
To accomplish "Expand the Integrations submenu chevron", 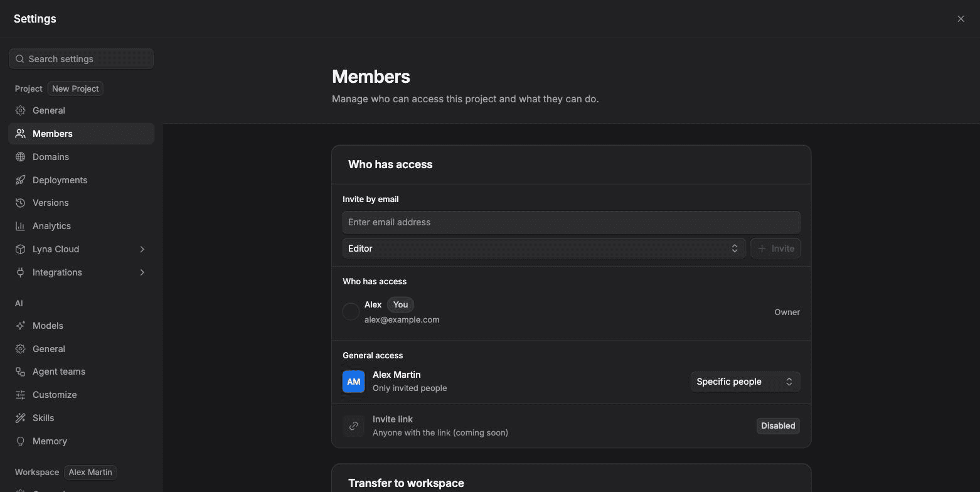I will point(142,272).
